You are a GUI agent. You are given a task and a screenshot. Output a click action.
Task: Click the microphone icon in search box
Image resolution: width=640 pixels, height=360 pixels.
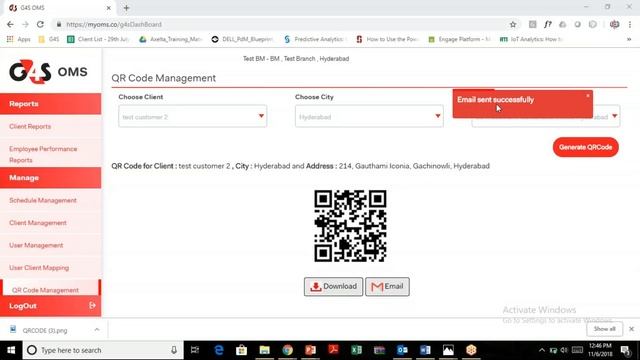click(174, 350)
